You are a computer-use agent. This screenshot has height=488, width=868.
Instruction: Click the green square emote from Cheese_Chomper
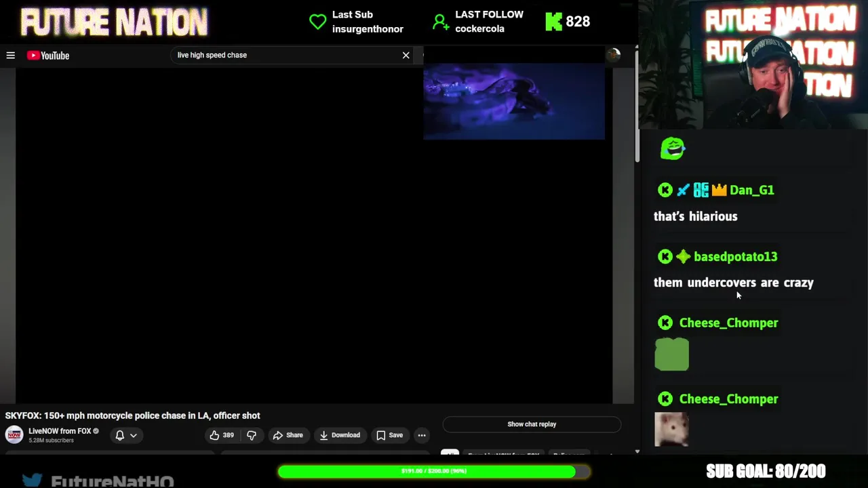coord(671,354)
